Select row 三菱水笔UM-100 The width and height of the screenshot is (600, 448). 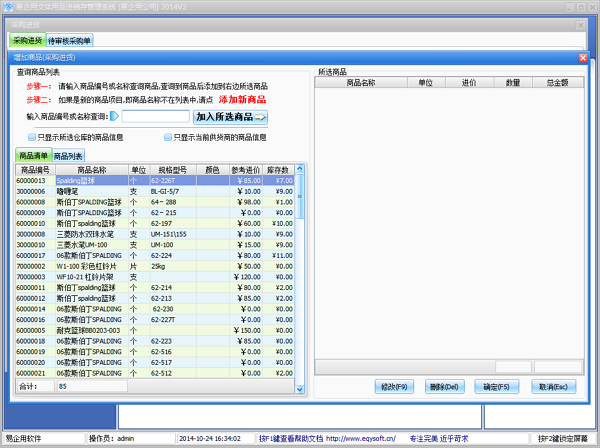click(x=155, y=245)
